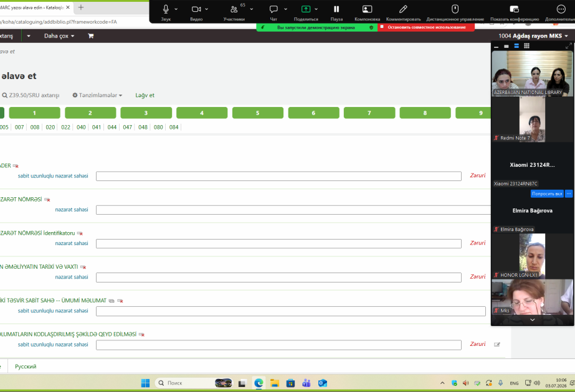Image resolution: width=575 pixels, height=392 pixels.
Task: Delete the NƏZARƏT NÖMRƏSİ tag via red-x icon
Action: [47, 200]
